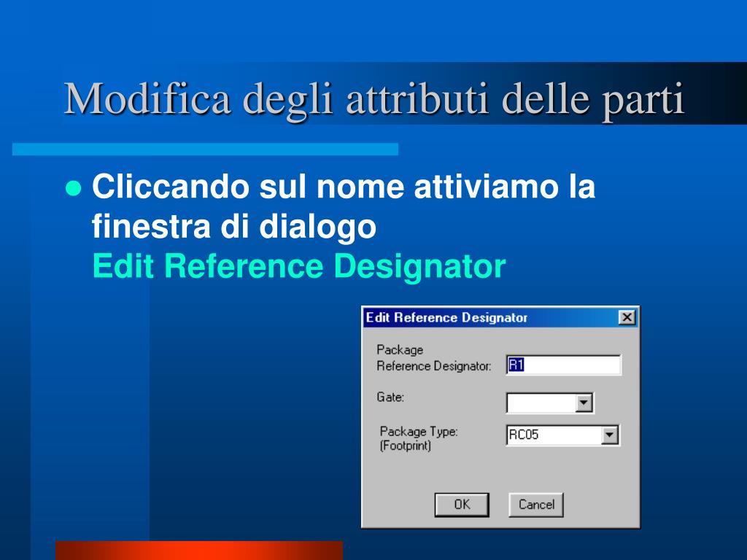The width and height of the screenshot is (747, 560).
Task: Click the 'Cliccando sul nome attiviamo la' text
Action: tap(344, 186)
